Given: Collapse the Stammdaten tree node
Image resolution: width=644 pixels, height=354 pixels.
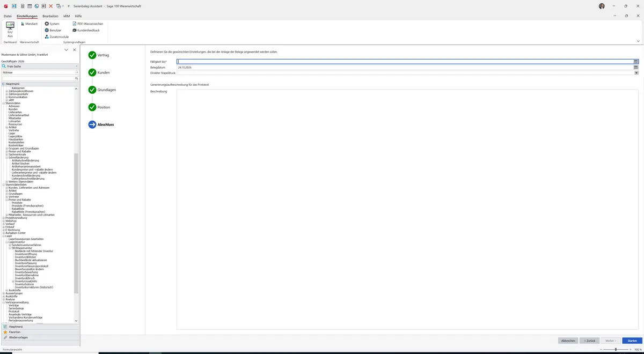Looking at the screenshot, I should coord(4,103).
